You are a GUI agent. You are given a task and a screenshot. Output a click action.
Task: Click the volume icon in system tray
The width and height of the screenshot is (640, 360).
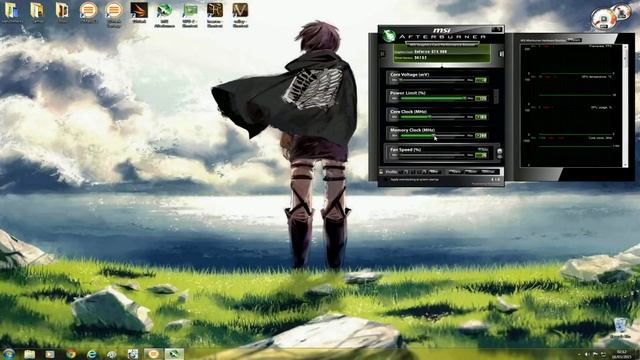(587, 354)
